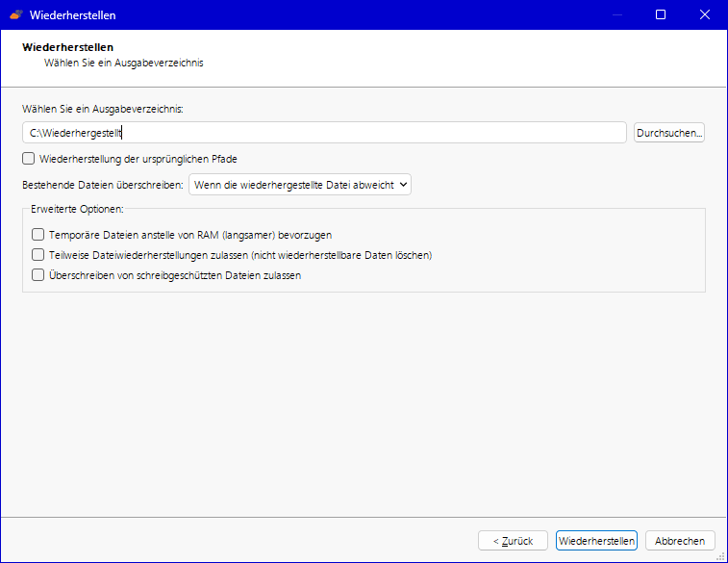The image size is (728, 563).
Task: Enable Teilweise Dateiwiederherstellungen zulassen checkbox
Action: point(38,255)
